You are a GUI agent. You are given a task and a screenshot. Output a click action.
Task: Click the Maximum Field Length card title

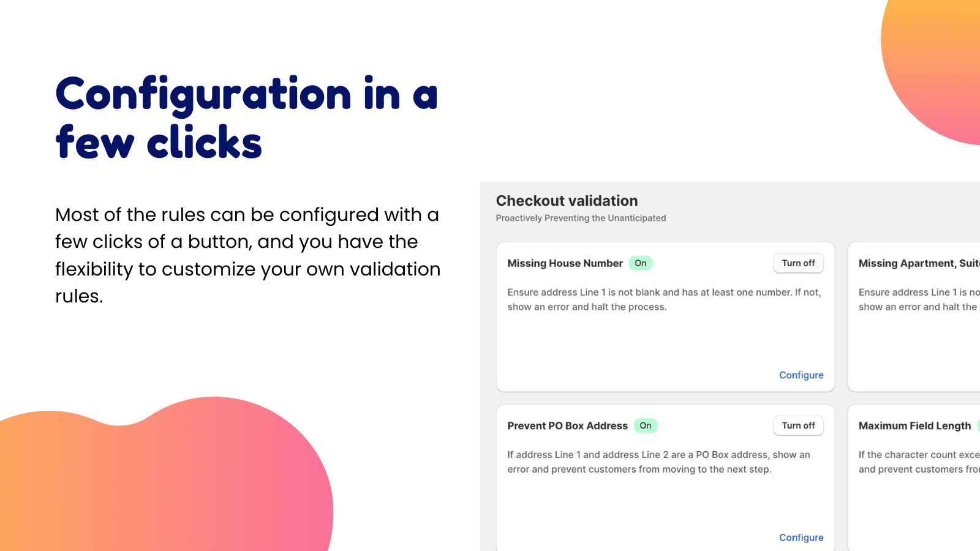[914, 425]
